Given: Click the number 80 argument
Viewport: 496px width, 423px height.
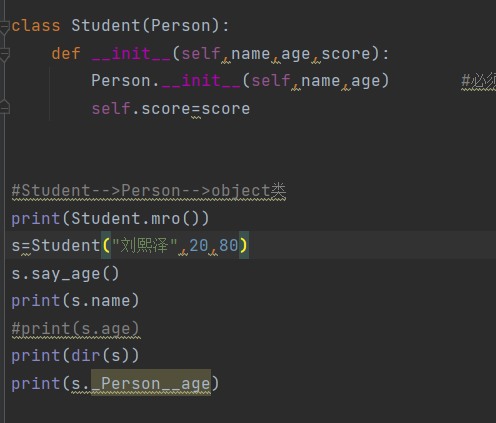Looking at the screenshot, I should [228, 245].
